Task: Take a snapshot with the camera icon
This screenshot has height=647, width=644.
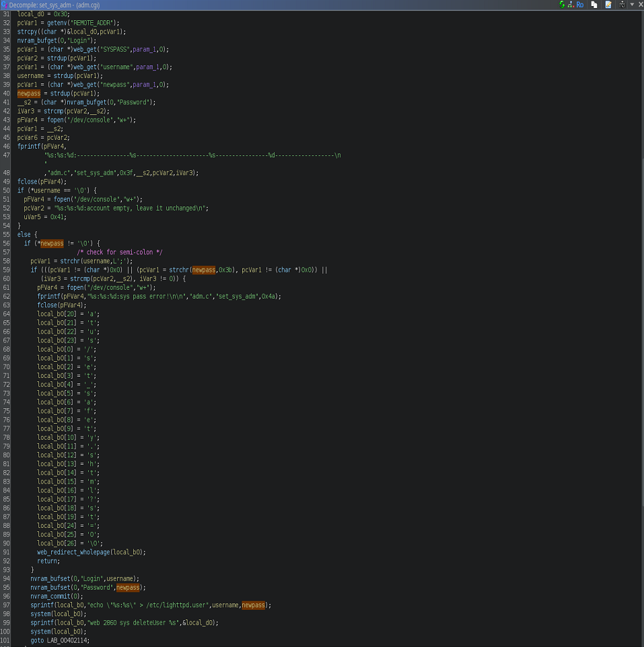Action: (622, 5)
